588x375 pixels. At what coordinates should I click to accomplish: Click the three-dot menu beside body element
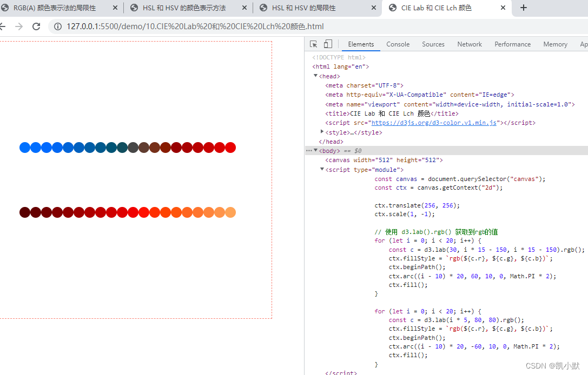click(309, 151)
